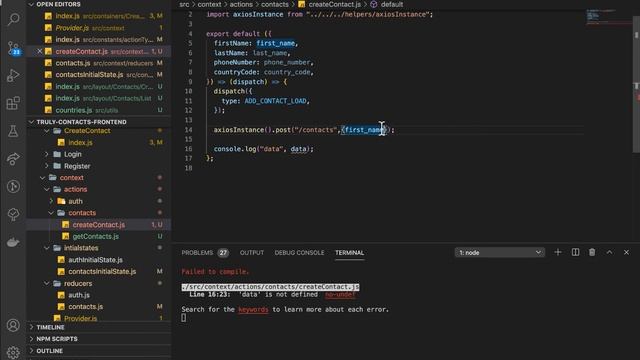Click the createContact.js breadcrumb
Screen dimensions: 640x360
(329, 4)
